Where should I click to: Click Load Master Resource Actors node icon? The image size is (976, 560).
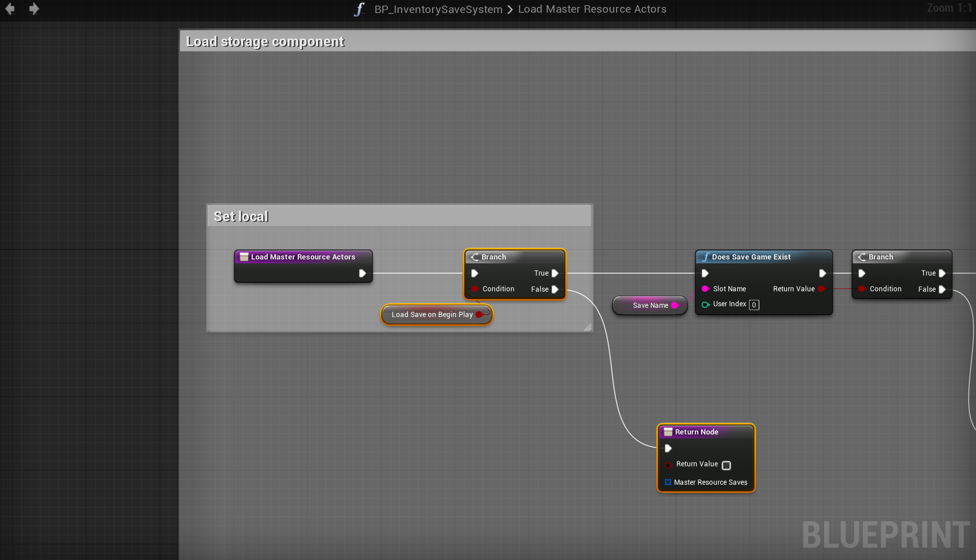coord(244,257)
